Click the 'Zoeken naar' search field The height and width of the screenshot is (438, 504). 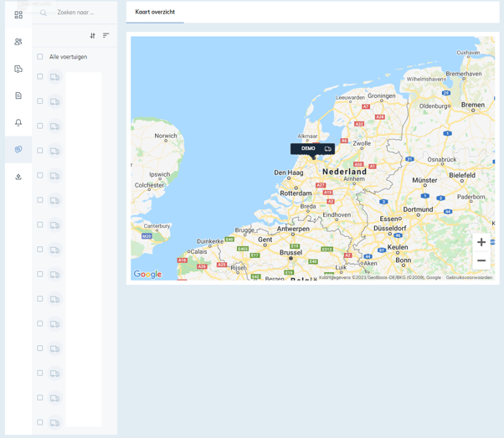pyautogui.click(x=80, y=13)
